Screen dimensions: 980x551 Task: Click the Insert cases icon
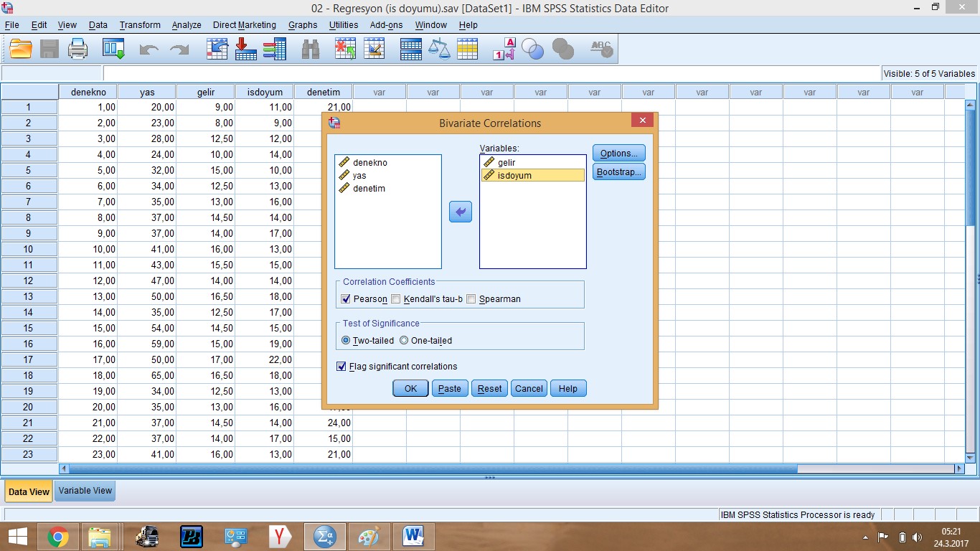coord(346,49)
